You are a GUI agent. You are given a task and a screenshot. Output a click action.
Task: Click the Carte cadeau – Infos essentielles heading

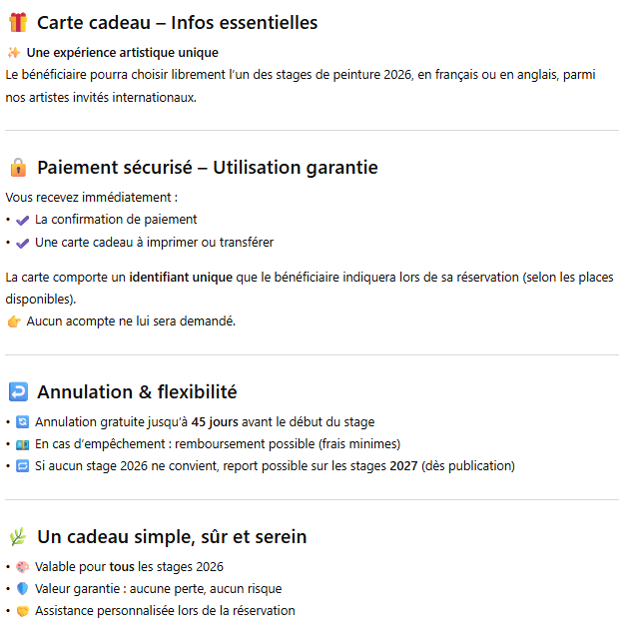pyautogui.click(x=177, y=22)
